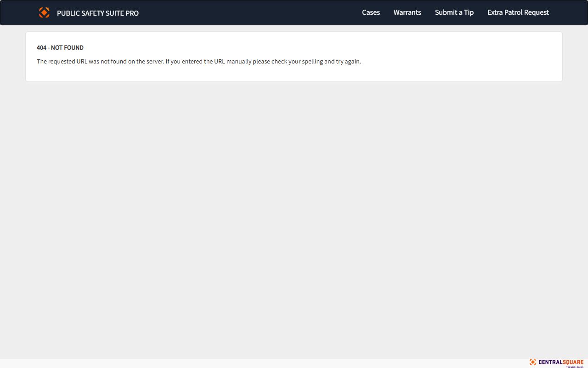This screenshot has width=588, height=368.
Task: Open Submit a Tip form
Action: [454, 12]
